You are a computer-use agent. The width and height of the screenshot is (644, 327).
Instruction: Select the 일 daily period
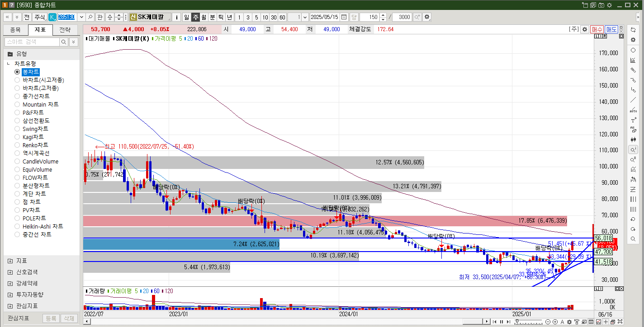coord(187,17)
